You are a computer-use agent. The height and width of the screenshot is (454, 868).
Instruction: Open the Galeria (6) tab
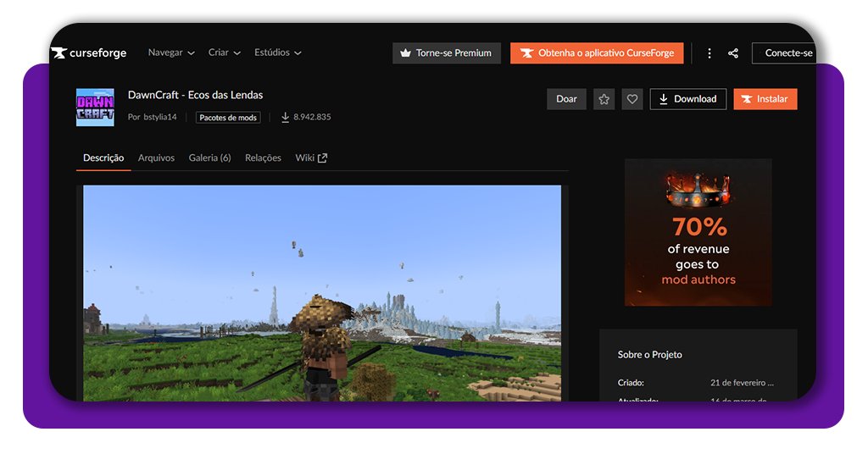pyautogui.click(x=209, y=158)
